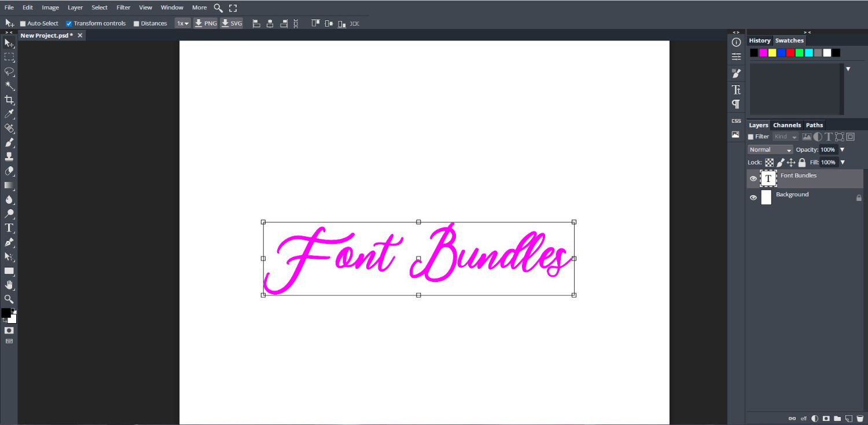Open layer effects 'eff' button
The width and height of the screenshot is (868, 425).
point(804,418)
